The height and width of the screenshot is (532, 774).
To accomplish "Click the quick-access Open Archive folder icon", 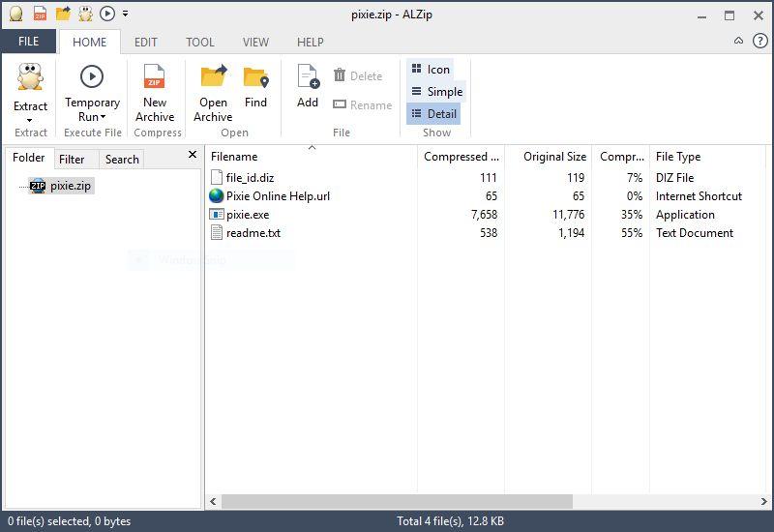I will (63, 14).
